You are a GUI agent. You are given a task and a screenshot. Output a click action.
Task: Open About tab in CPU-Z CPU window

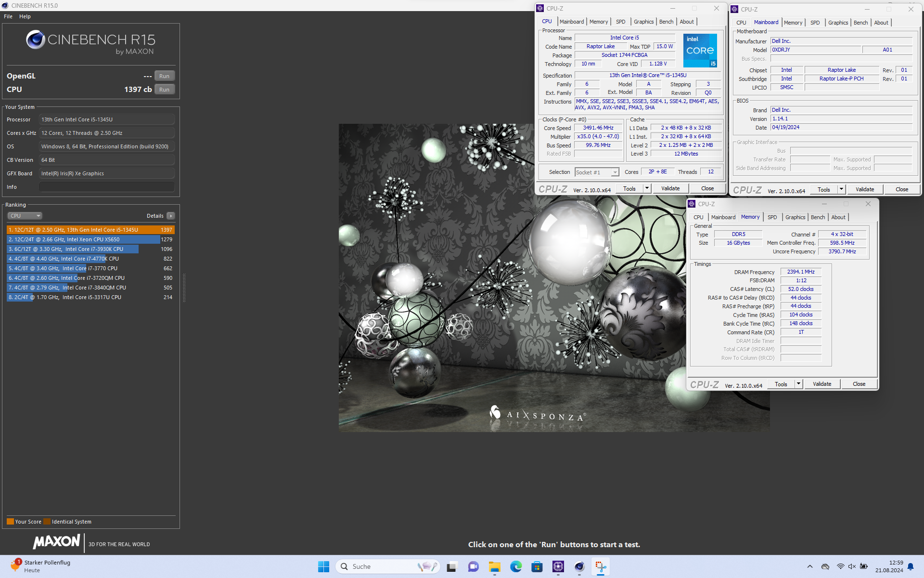(x=687, y=22)
